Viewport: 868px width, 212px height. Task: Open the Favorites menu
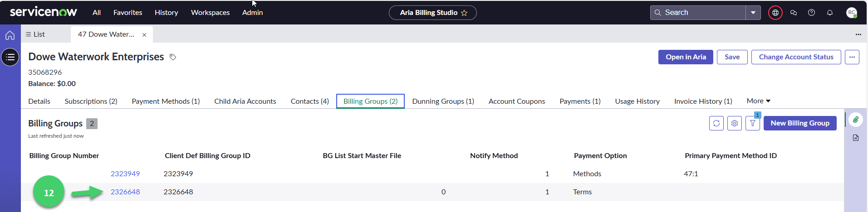click(x=128, y=13)
